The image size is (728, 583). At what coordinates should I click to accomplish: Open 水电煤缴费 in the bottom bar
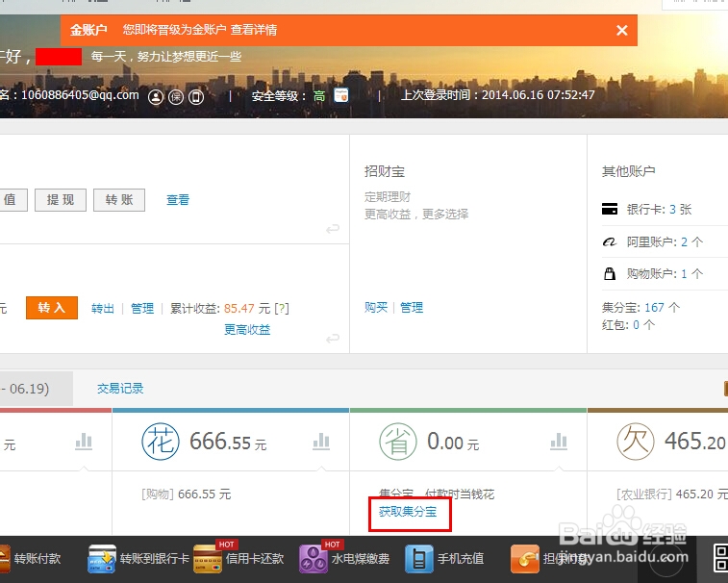[344, 557]
